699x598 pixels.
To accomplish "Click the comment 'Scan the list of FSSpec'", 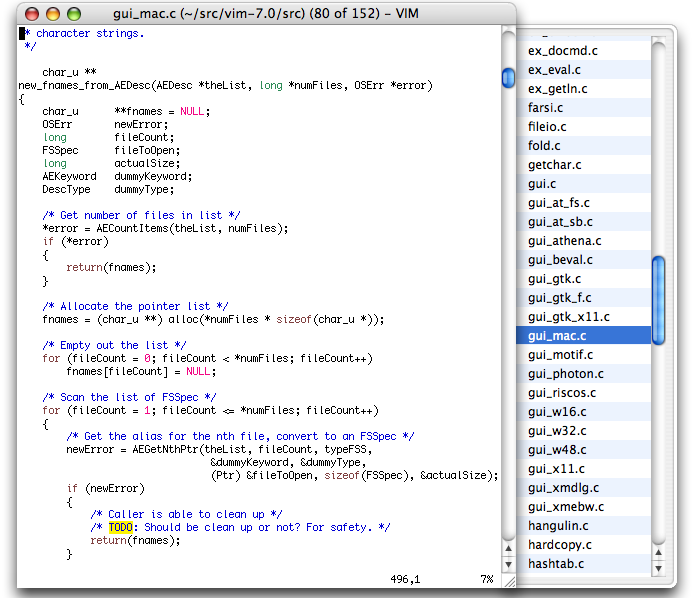I will coord(129,397).
